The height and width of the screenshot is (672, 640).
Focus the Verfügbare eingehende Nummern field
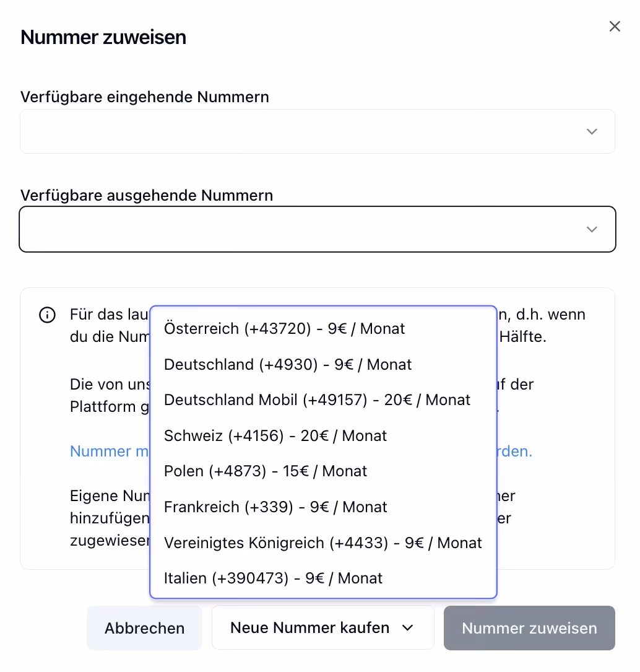[318, 131]
